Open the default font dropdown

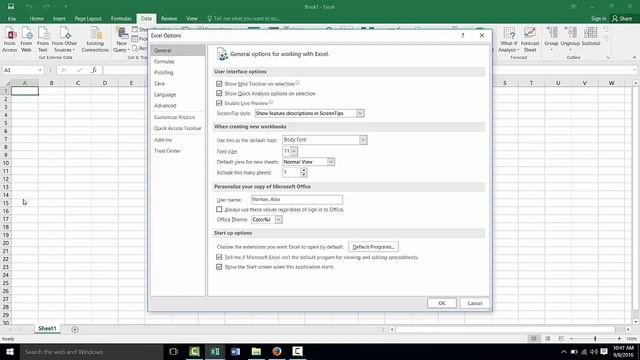[363, 140]
